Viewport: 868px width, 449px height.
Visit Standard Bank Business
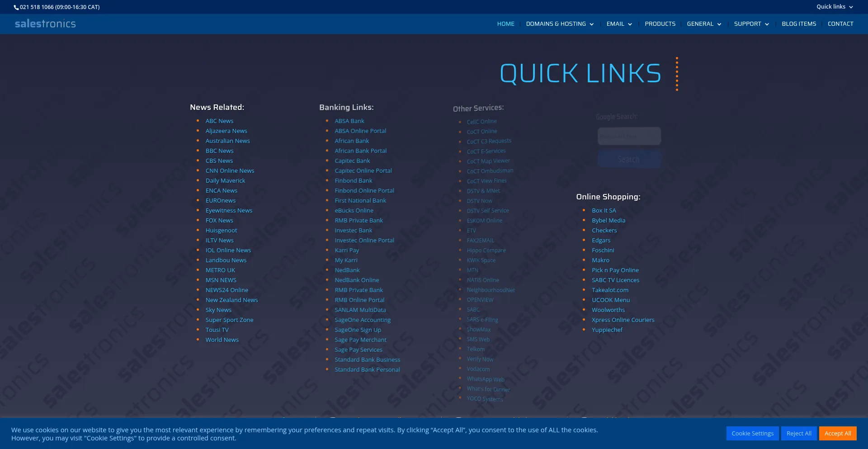(368, 360)
